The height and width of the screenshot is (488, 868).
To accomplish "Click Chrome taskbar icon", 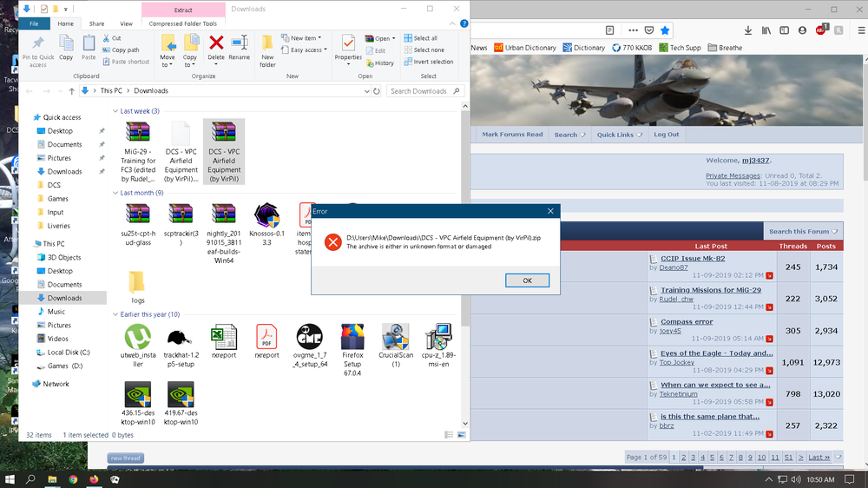I will point(73,479).
